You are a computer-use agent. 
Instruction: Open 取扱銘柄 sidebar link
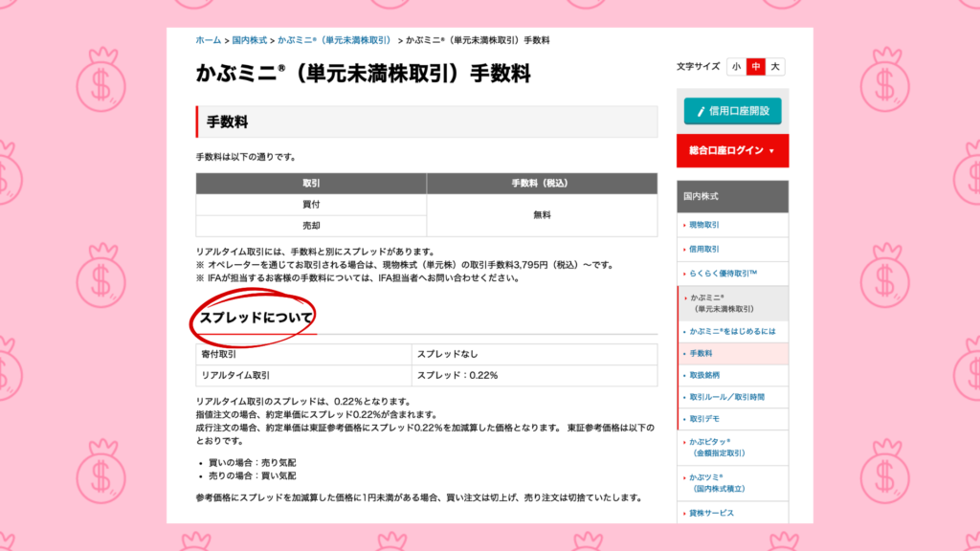click(x=707, y=375)
